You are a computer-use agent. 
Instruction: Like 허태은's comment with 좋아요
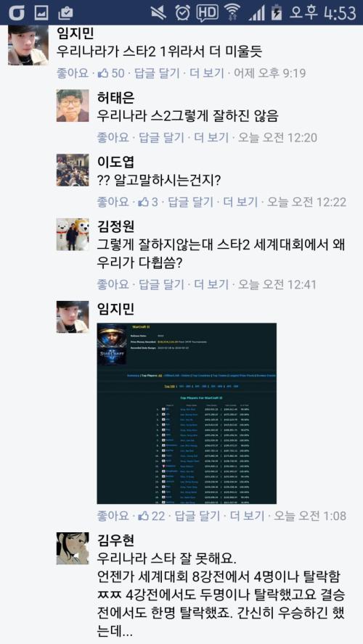pyautogui.click(x=113, y=138)
